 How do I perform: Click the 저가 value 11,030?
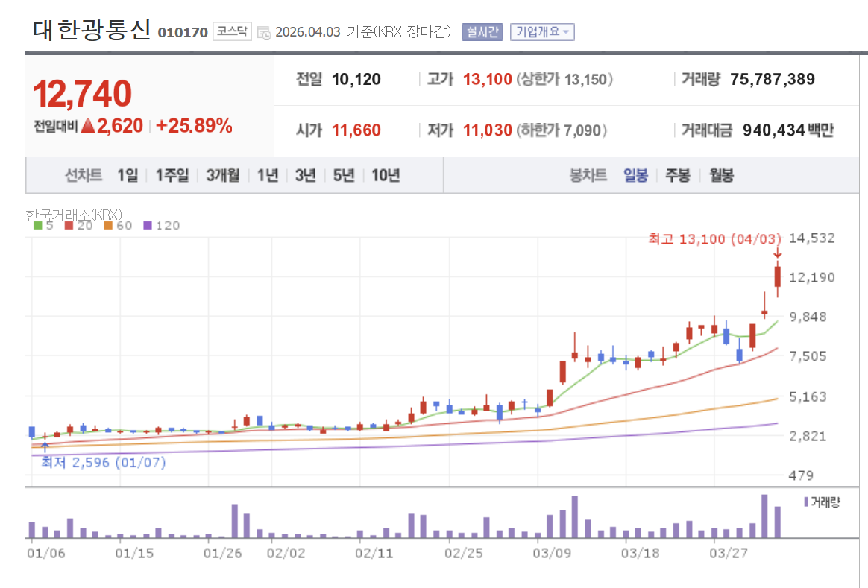(x=487, y=130)
